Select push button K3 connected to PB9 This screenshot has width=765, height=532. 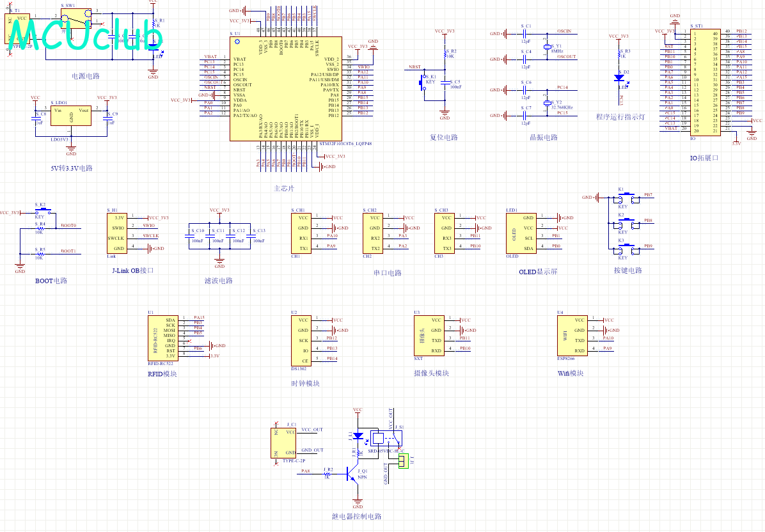pos(626,249)
